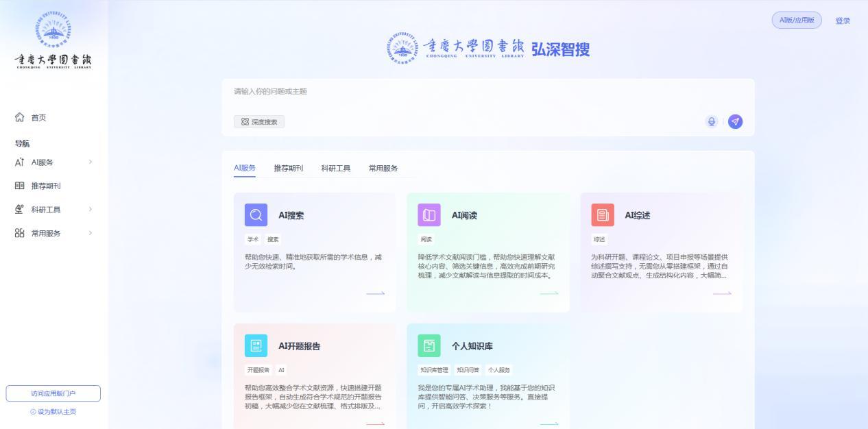Expand the 常用服务 sidebar submenu
Screen dimensions: 868x429
tap(90, 233)
